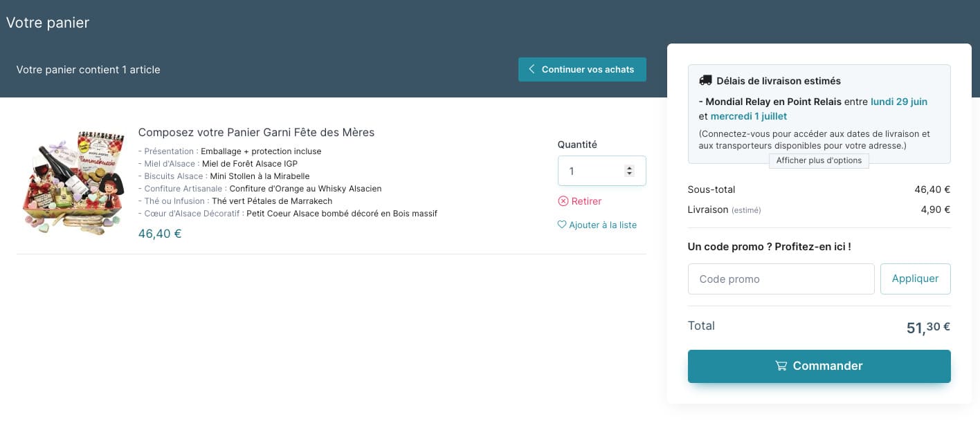This screenshot has width=980, height=421.
Task: Increase quantity with the up arrow
Action: point(629,168)
